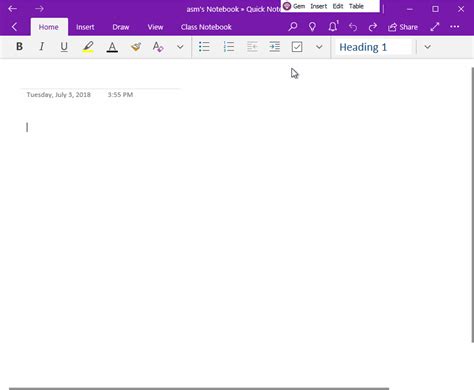Viewport: 474px width, 390px height.
Task: Open notifications bell
Action: [333, 27]
